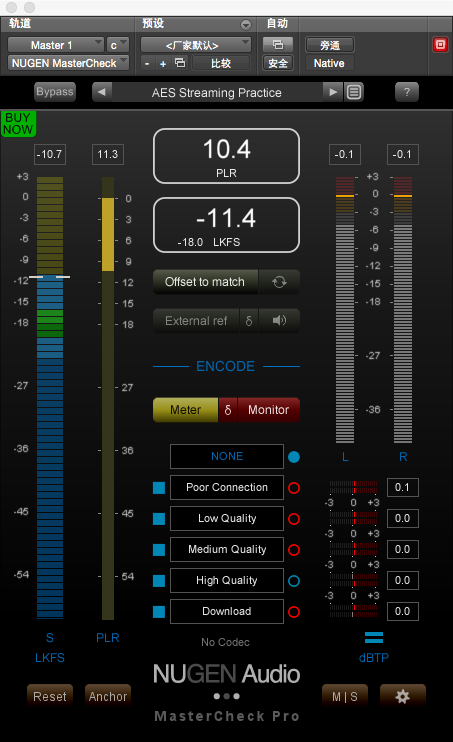Select the High Quality radio circle

(x=294, y=581)
